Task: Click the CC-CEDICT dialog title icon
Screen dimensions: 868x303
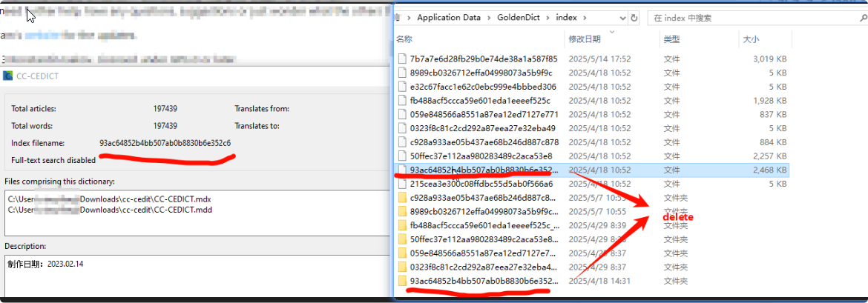Action: [7, 76]
